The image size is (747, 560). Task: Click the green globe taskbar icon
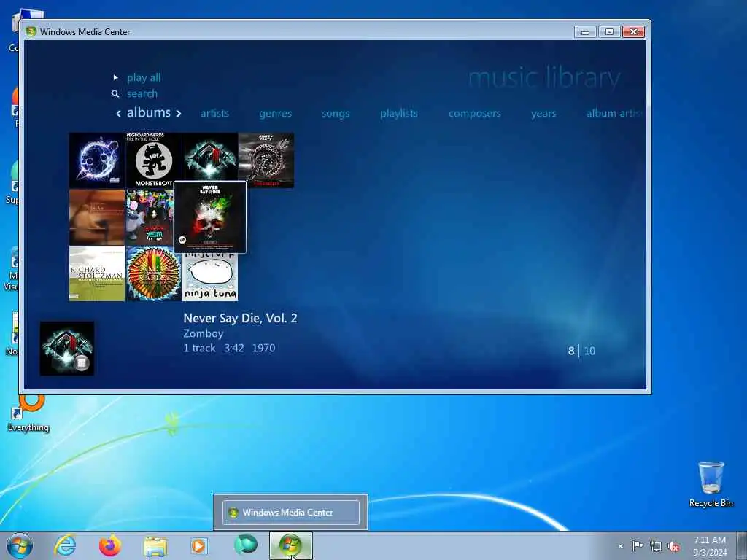point(246,545)
